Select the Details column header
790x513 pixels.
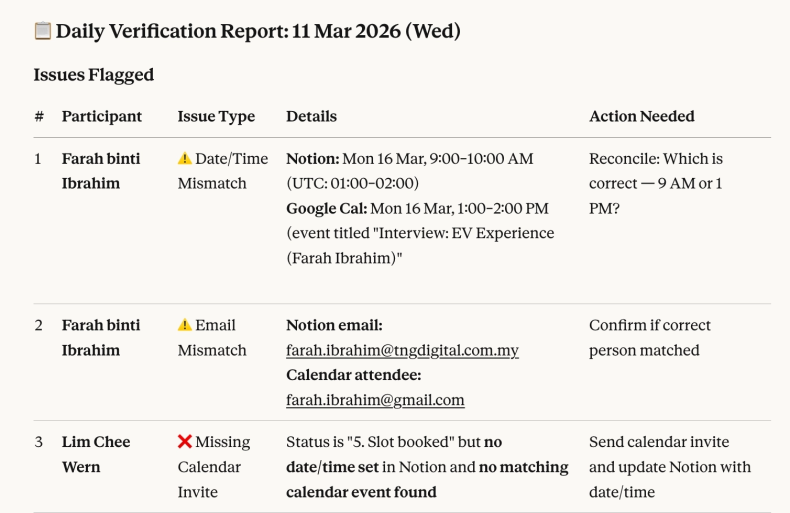(311, 116)
